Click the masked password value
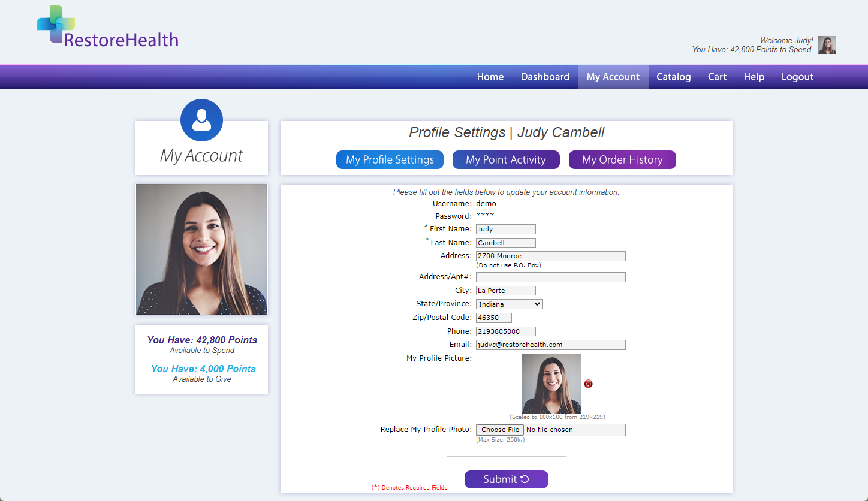868x501 pixels. [x=485, y=216]
